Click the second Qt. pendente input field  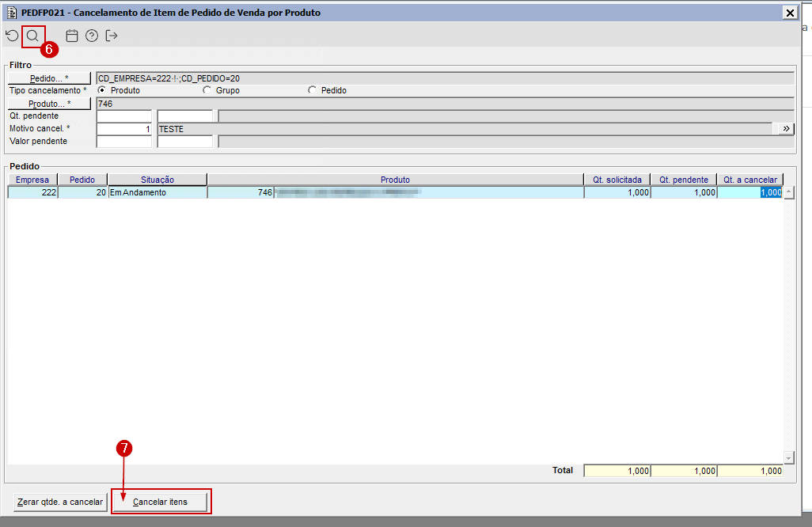[185, 116]
